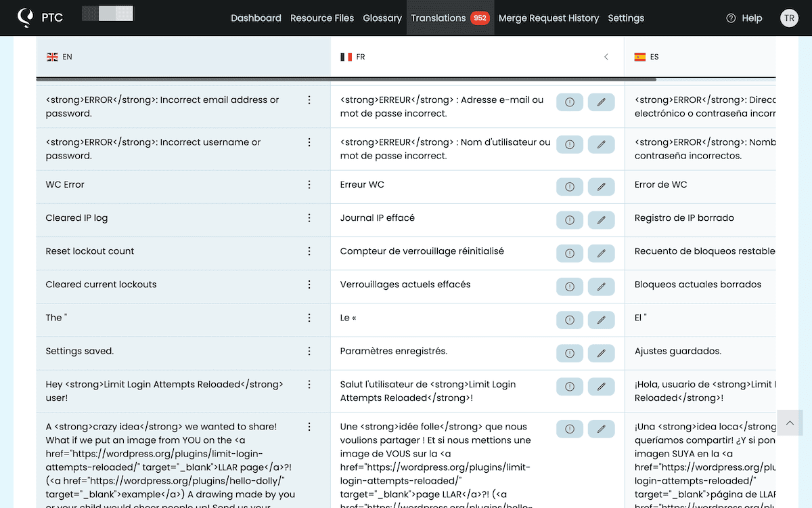Click info icon for Paramètres enregistrés
This screenshot has height=508, width=812.
pyautogui.click(x=570, y=353)
